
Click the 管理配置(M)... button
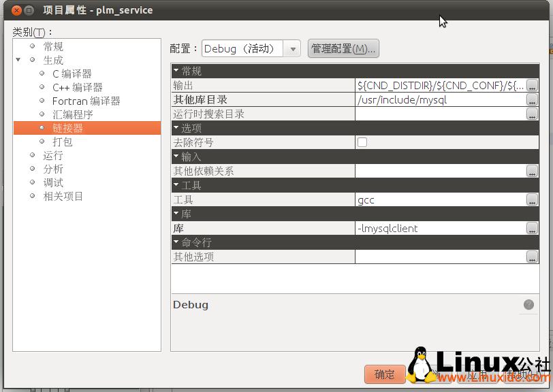pyautogui.click(x=343, y=49)
